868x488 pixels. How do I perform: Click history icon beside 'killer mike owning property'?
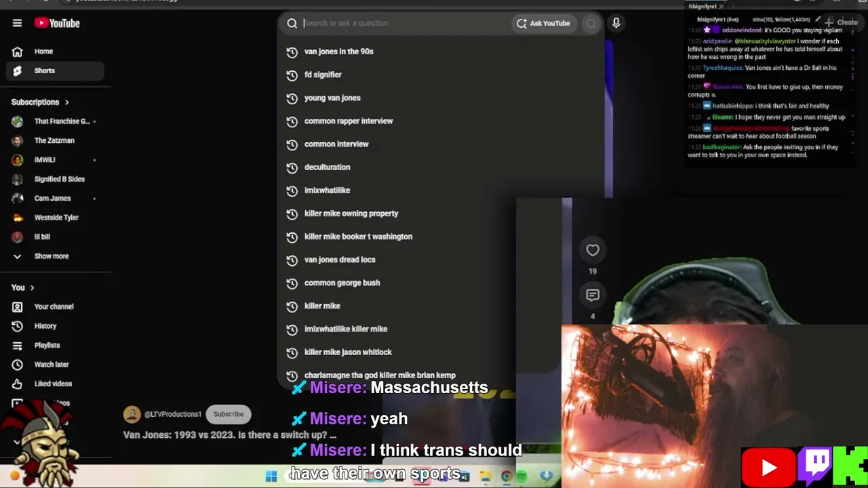pos(292,213)
